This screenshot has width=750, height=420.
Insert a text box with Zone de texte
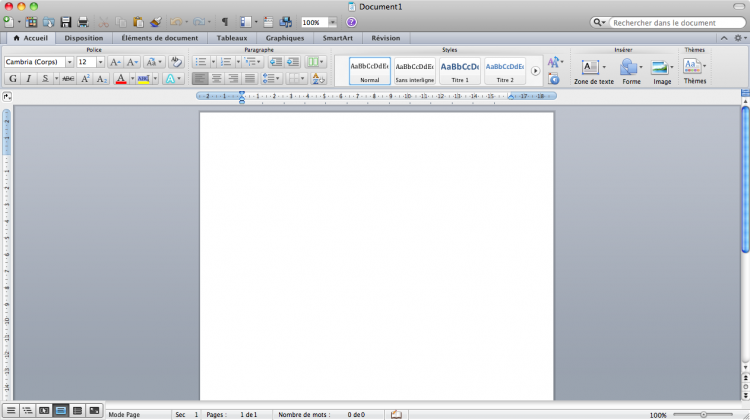592,69
